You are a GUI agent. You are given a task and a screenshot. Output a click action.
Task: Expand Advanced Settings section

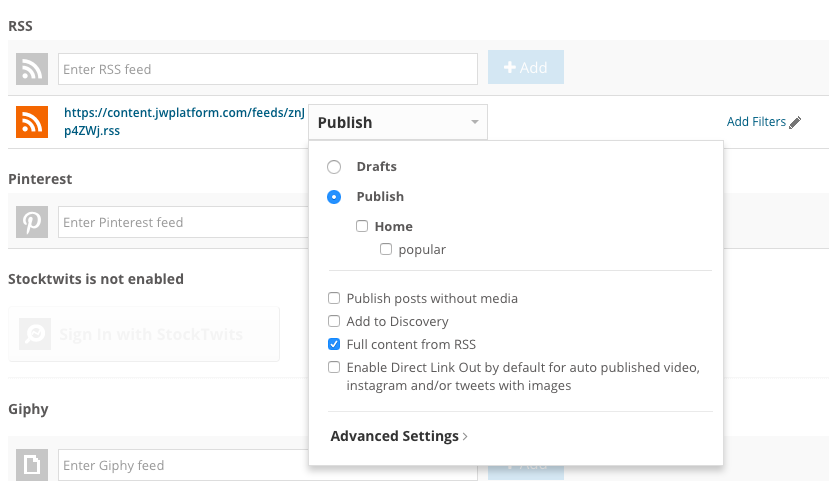tap(399, 436)
